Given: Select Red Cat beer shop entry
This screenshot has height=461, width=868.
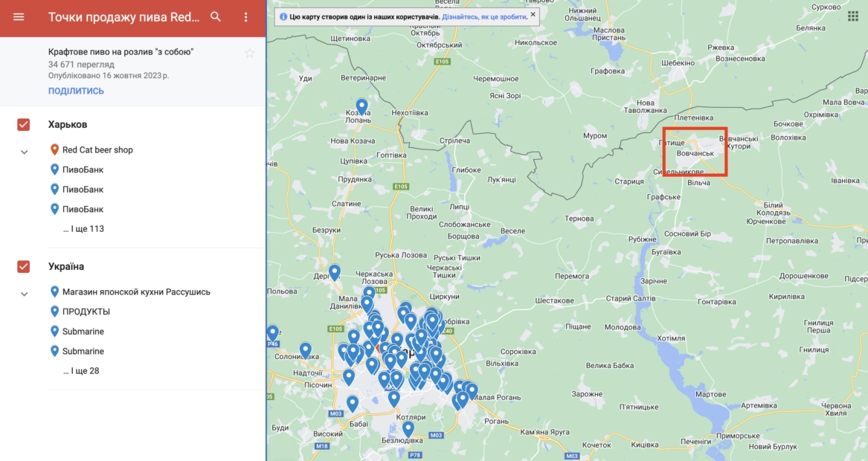Looking at the screenshot, I should [97, 150].
